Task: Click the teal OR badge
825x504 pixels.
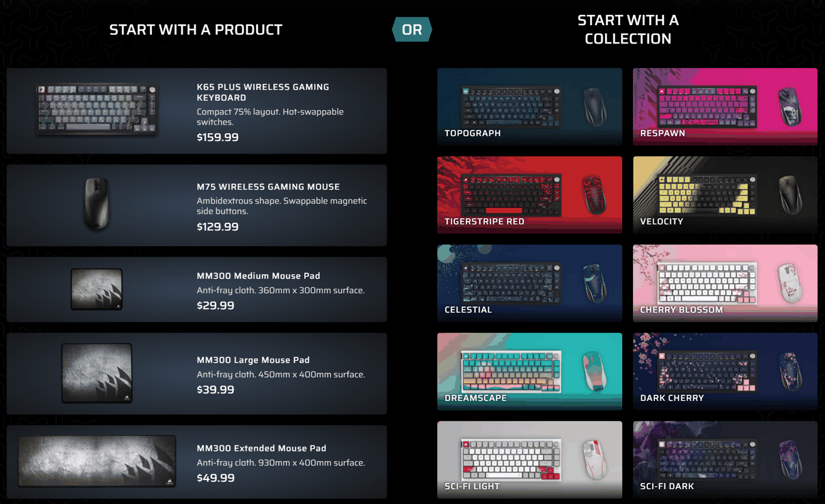Action: coord(412,29)
